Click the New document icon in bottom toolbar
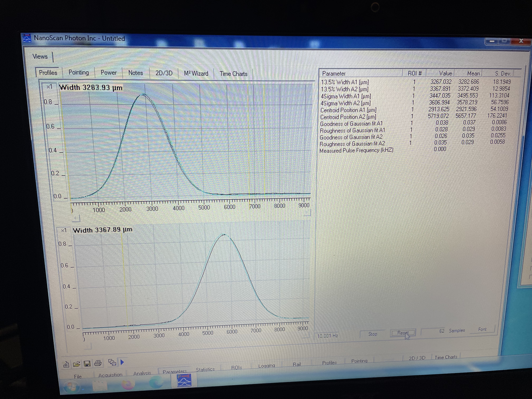532x399 pixels. 66,365
